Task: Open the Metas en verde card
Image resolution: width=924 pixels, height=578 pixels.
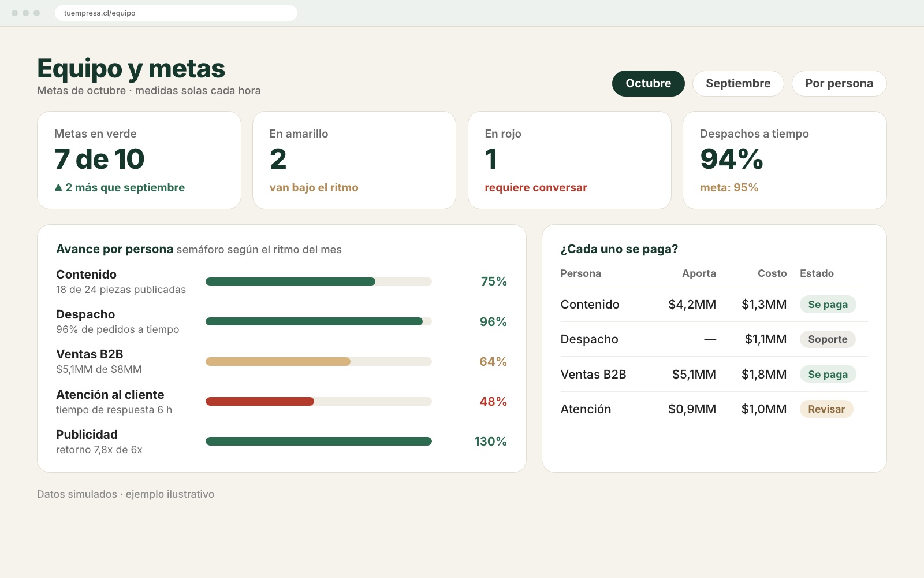Action: pos(139,160)
